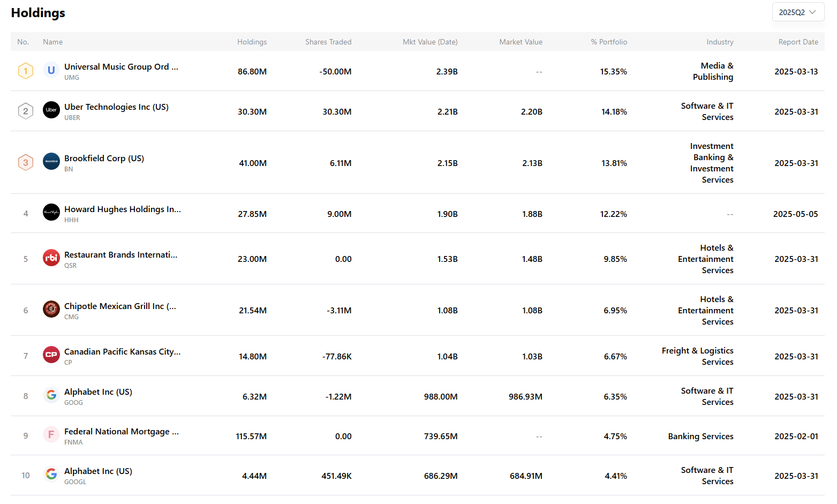The image size is (837, 504).
Task: Select the Industry column header
Action: tap(720, 42)
